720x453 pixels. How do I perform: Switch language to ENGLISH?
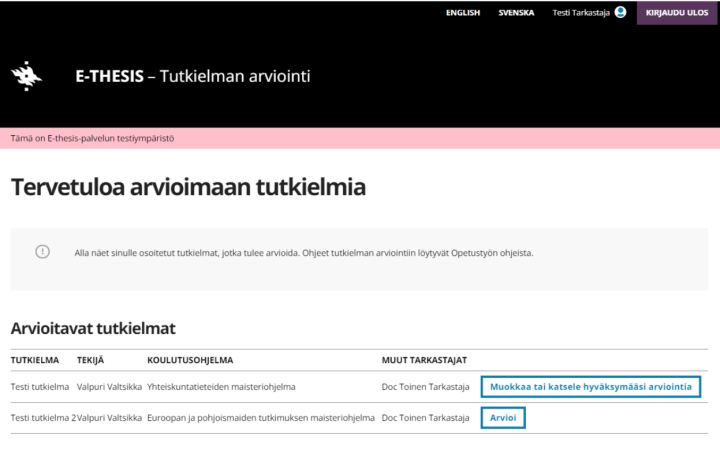coord(463,13)
